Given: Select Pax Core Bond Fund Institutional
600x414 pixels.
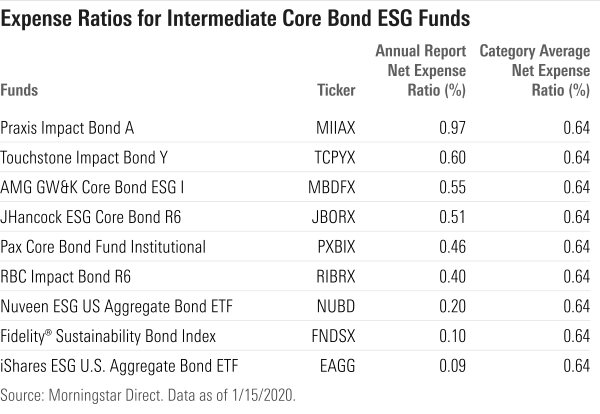Looking at the screenshot, I should tap(104, 246).
